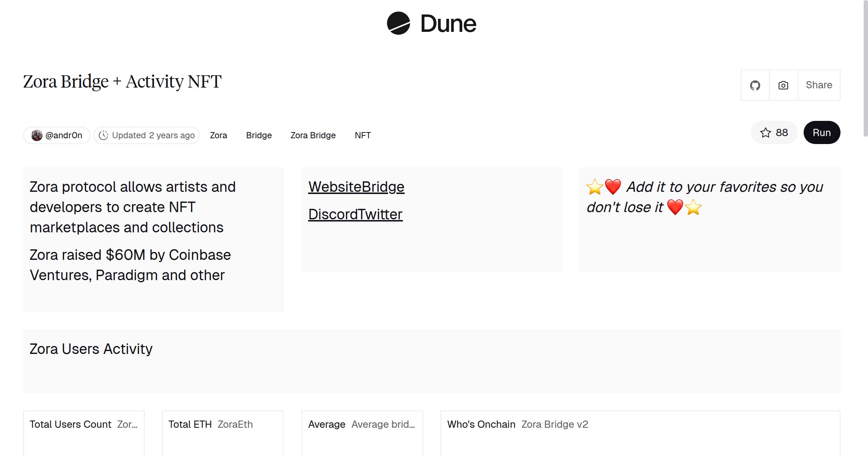Image resolution: width=868 pixels, height=456 pixels.
Task: Open Total Users Count query title
Action: pos(70,424)
